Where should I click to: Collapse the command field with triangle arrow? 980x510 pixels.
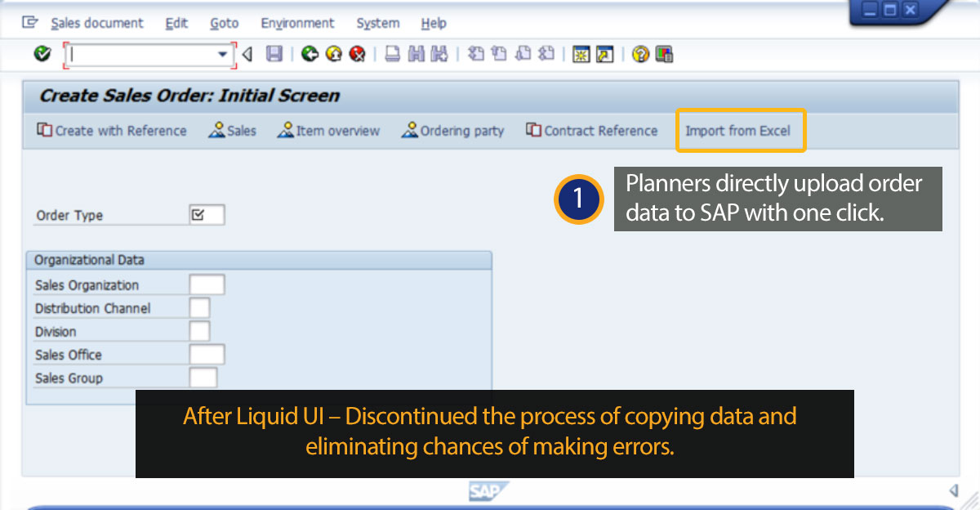click(247, 54)
